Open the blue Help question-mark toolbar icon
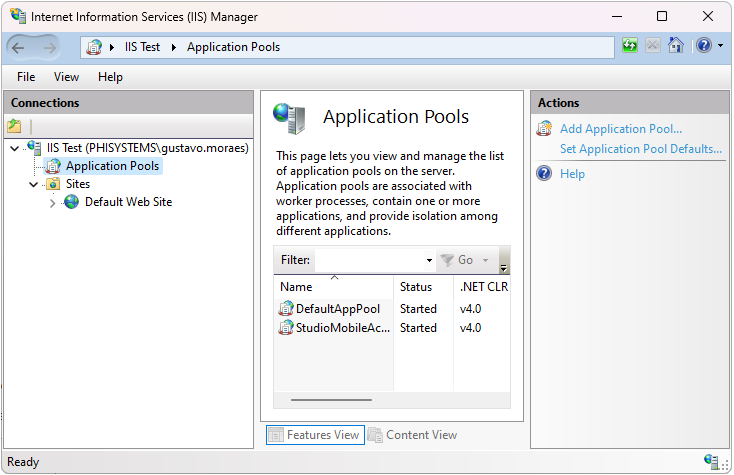The height and width of the screenshot is (475, 734). tap(704, 45)
